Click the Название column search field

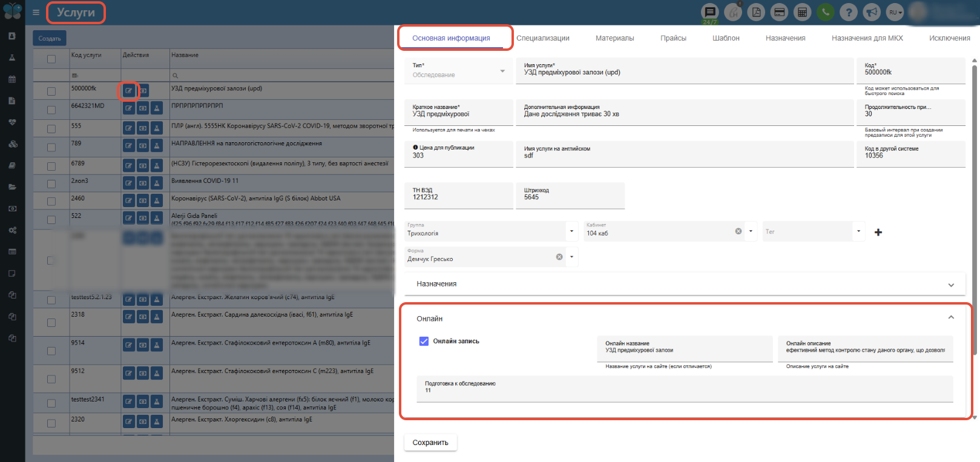point(282,76)
